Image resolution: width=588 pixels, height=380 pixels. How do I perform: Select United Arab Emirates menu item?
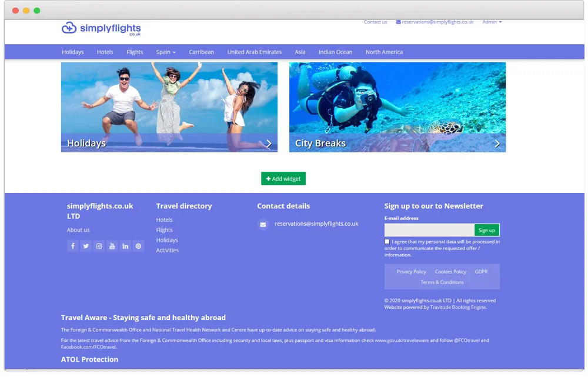click(255, 52)
